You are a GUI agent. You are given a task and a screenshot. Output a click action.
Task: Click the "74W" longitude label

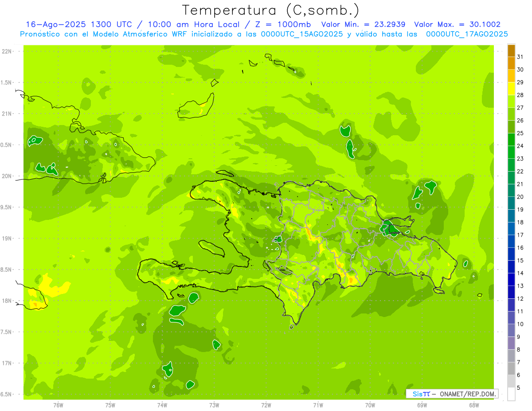point(162,405)
